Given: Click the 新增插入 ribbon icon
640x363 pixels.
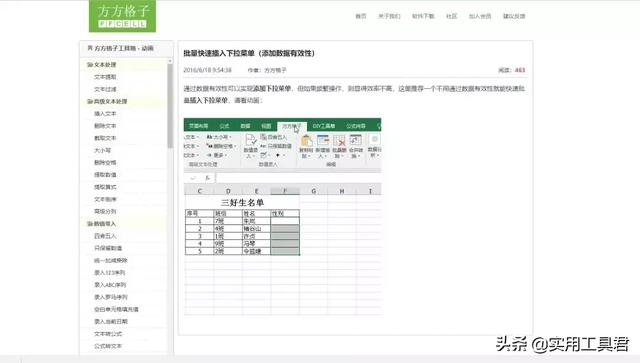Looking at the screenshot, I should click(x=322, y=146).
